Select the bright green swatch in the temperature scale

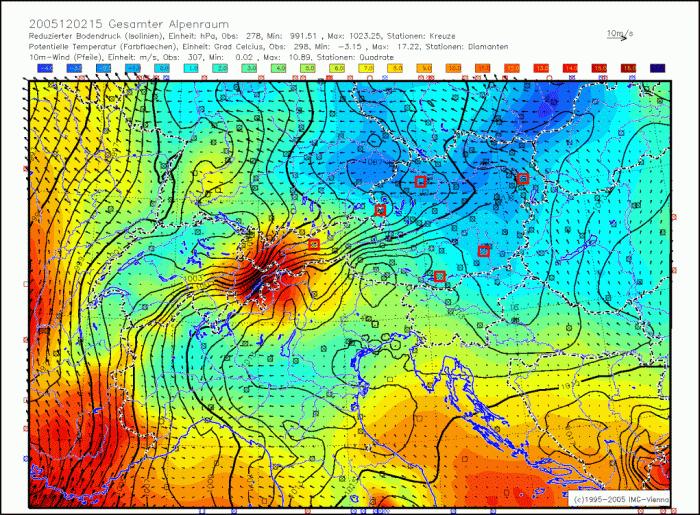[280, 67]
